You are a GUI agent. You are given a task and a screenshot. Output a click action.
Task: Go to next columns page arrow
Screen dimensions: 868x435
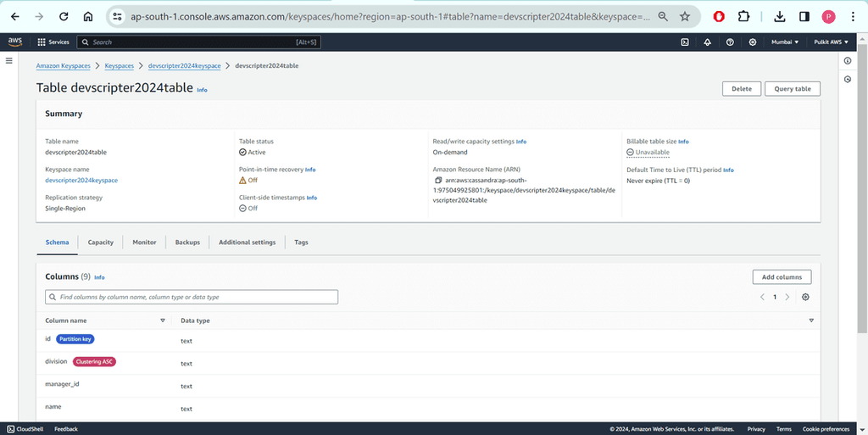click(787, 297)
